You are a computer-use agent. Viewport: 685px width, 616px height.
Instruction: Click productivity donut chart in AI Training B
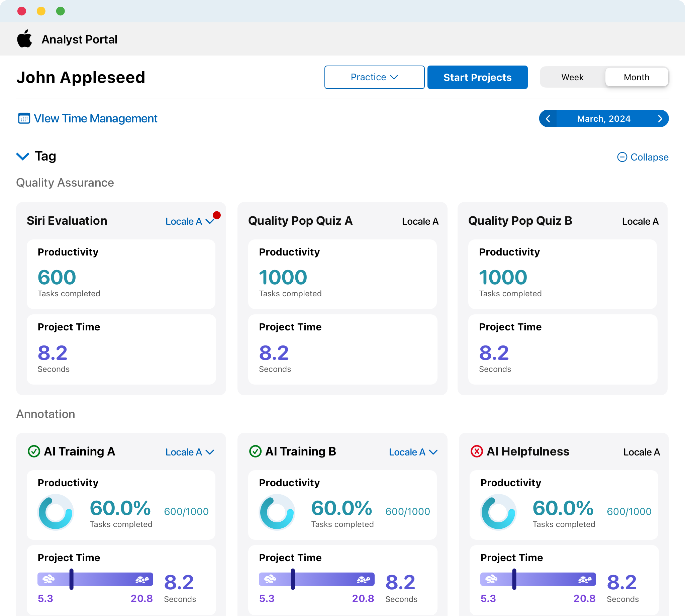pyautogui.click(x=277, y=512)
